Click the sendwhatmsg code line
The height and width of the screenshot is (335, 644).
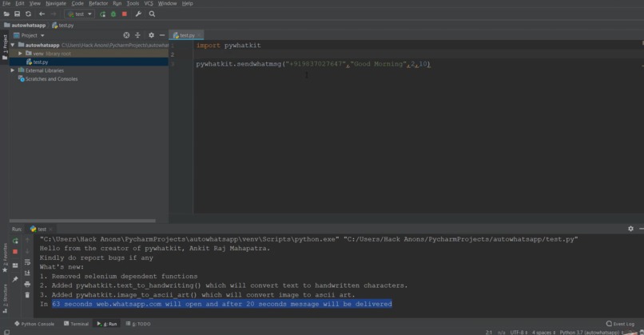(x=313, y=64)
